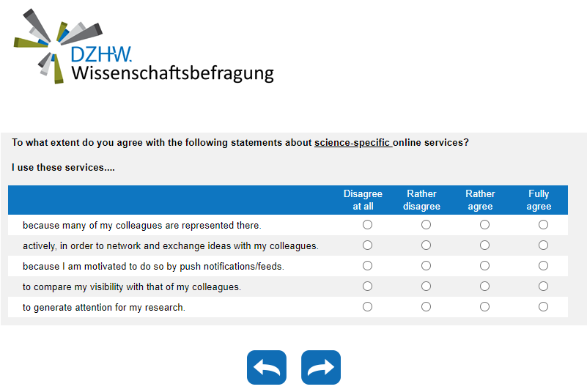587x392 pixels.
Task: Select 'Fully agree' for colleagues represented there
Action: pos(543,225)
